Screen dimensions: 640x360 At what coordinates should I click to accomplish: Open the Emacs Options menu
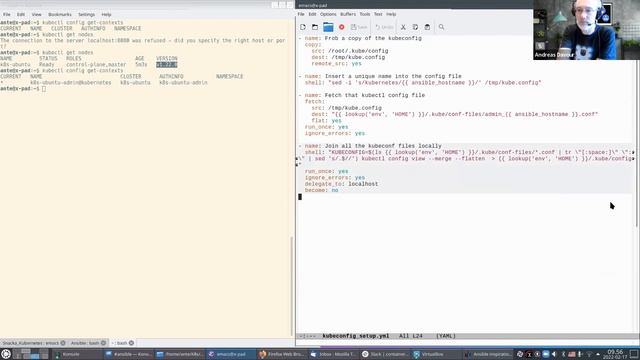(x=328, y=14)
